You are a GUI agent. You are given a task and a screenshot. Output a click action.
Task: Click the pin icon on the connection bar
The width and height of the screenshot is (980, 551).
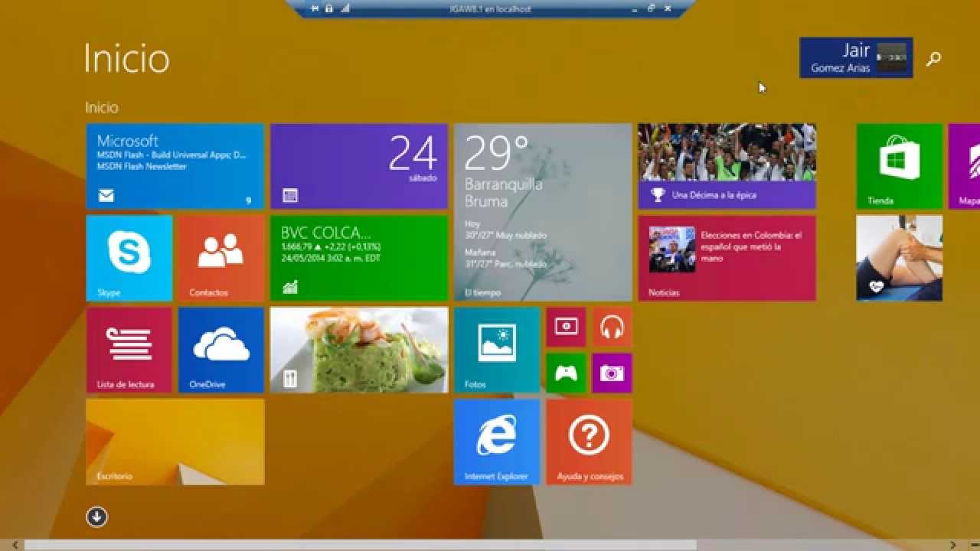pos(315,8)
